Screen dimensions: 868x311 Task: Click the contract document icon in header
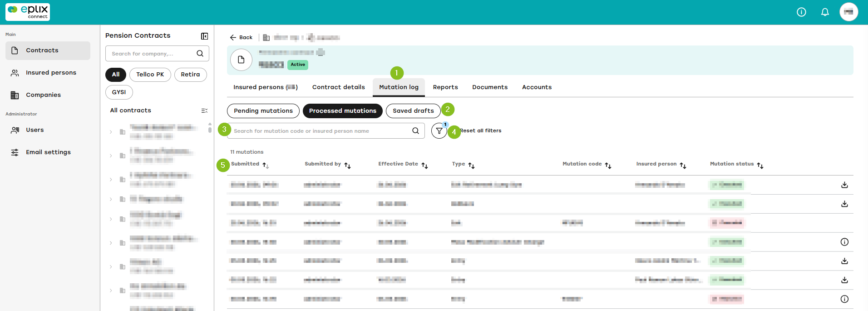click(241, 60)
